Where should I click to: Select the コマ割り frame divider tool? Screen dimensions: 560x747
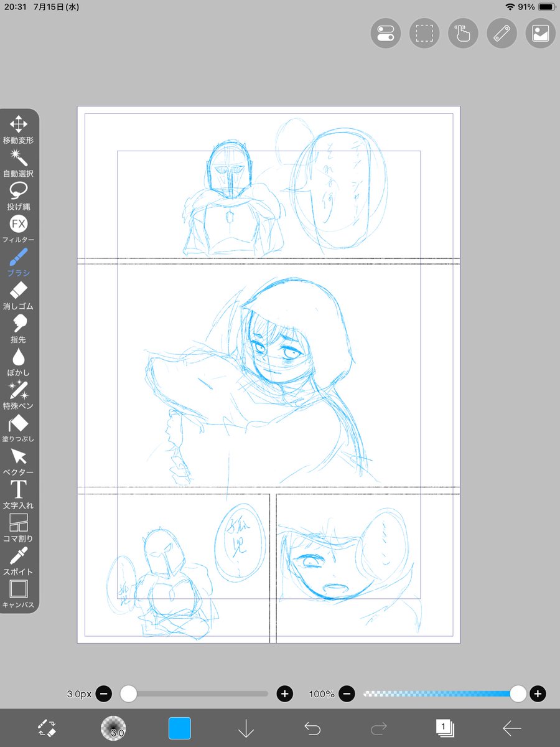click(x=19, y=527)
